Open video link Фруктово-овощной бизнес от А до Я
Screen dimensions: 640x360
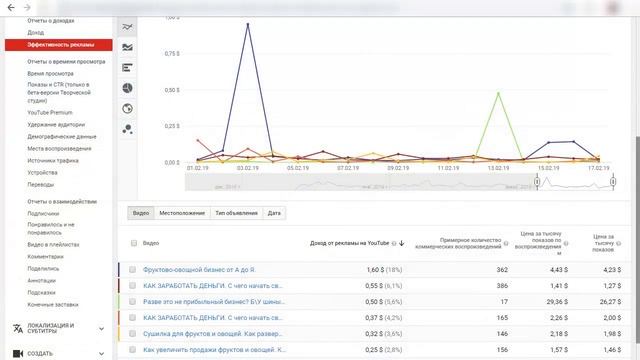tap(199, 270)
